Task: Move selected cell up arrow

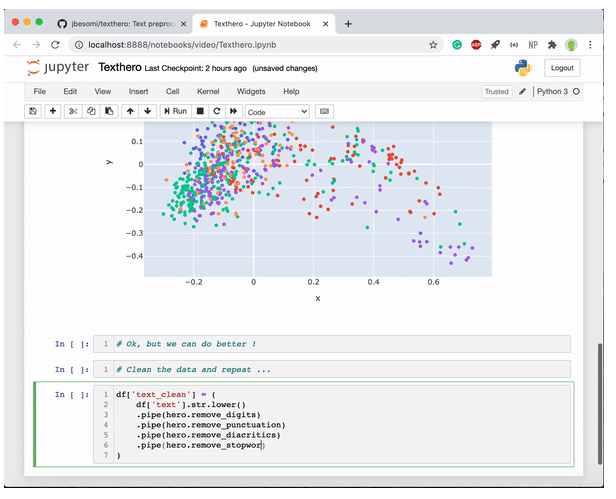Action: coord(130,112)
